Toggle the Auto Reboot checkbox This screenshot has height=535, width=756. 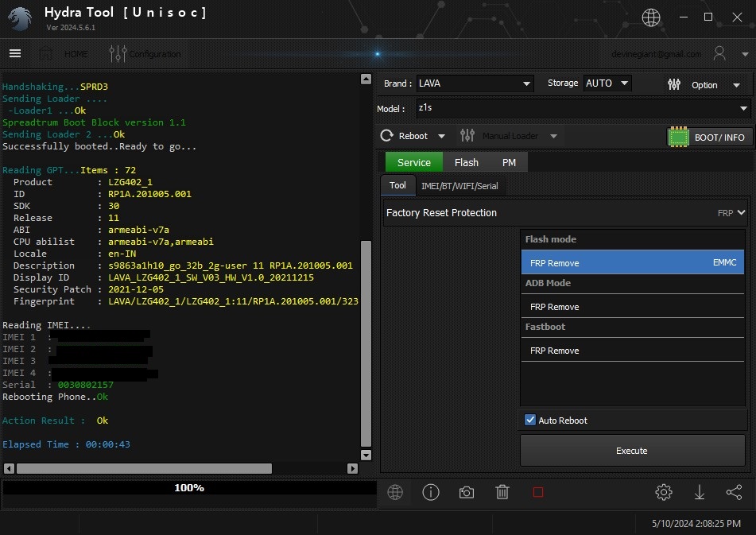click(x=530, y=420)
